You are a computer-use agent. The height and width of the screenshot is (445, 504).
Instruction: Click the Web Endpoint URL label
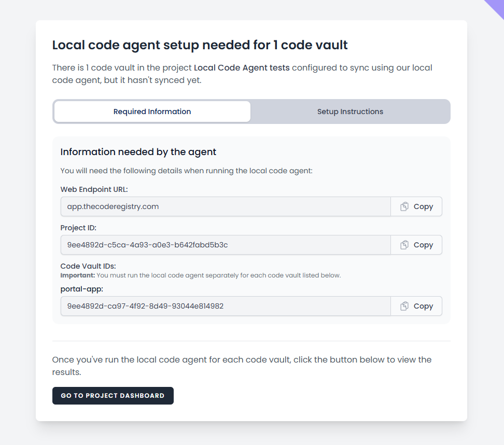(x=94, y=189)
